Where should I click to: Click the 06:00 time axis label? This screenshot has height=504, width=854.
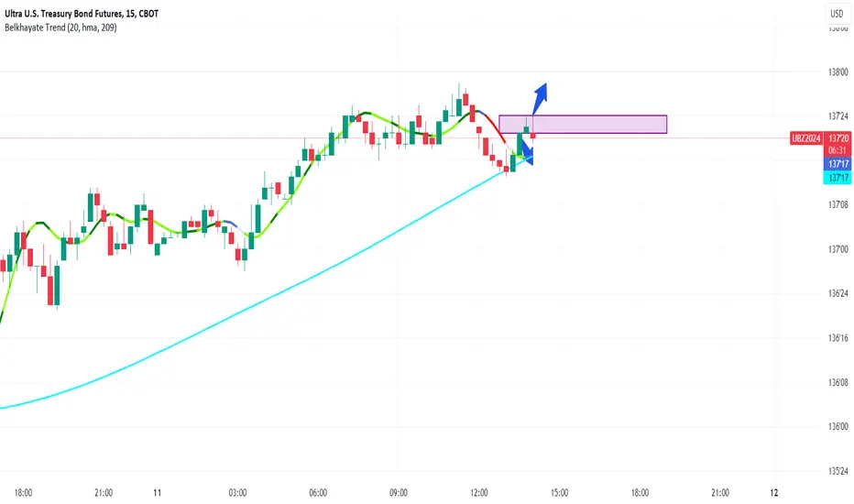318,493
